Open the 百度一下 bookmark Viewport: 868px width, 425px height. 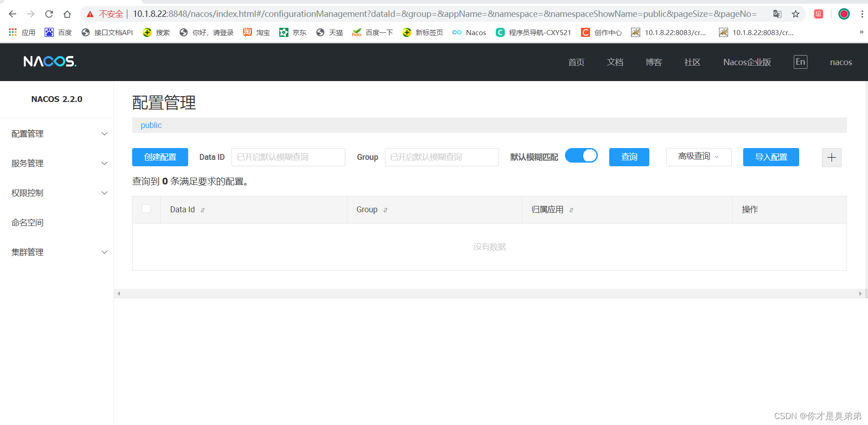373,32
